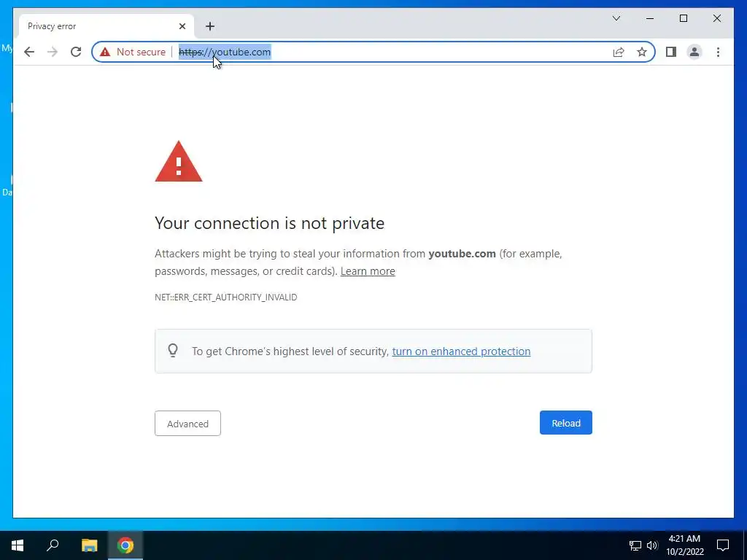The image size is (747, 560).
Task: Open File Explorer from the taskbar
Action: click(x=89, y=545)
